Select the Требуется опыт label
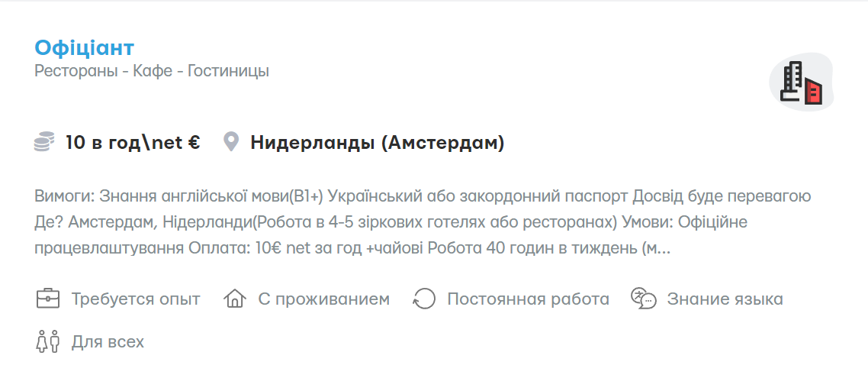This screenshot has width=868, height=378. tap(136, 299)
